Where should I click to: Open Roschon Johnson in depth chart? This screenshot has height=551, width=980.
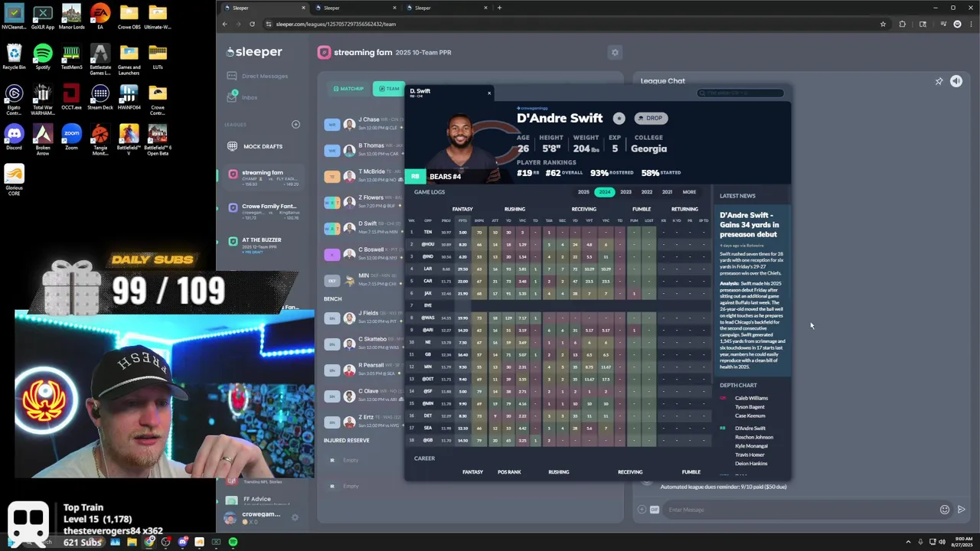coord(754,437)
